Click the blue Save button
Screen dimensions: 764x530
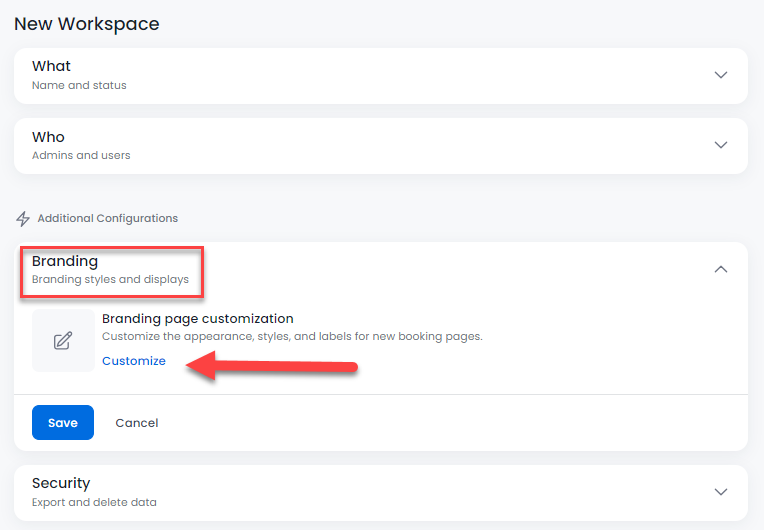click(63, 422)
